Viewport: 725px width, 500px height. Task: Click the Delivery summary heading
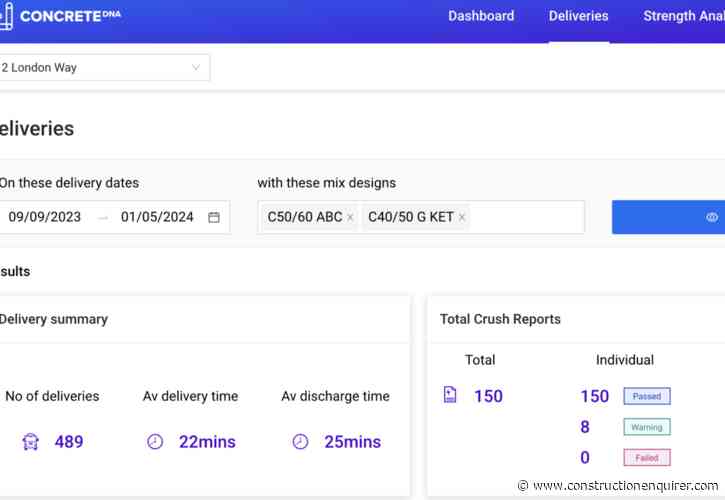point(54,319)
